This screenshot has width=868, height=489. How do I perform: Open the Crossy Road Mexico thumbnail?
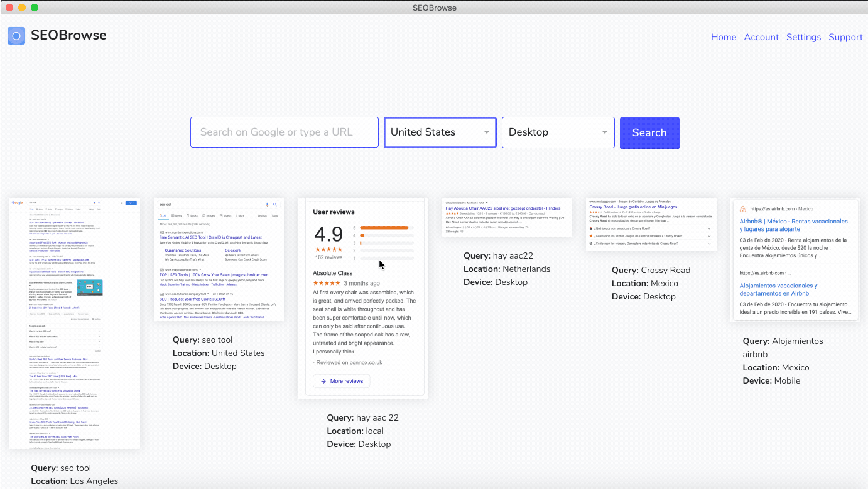pyautogui.click(x=651, y=224)
